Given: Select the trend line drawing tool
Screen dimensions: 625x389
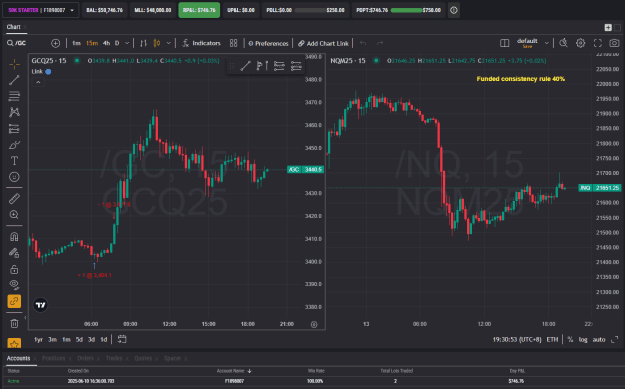Looking at the screenshot, I should point(14,80).
